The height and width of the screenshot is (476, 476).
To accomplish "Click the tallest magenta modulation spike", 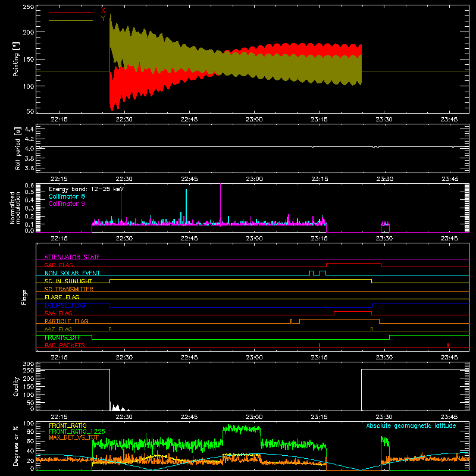I will click(220, 203).
